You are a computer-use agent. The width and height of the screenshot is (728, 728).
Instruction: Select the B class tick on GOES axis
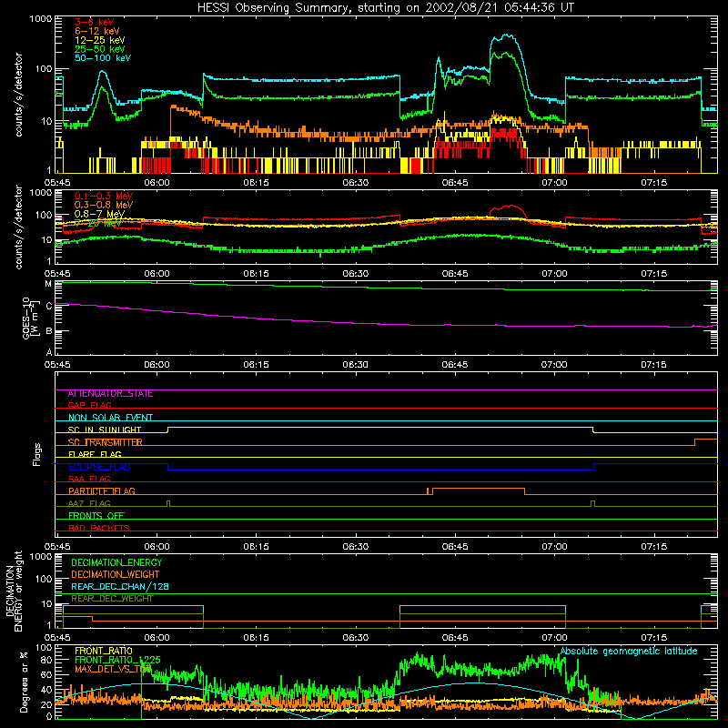pyautogui.click(x=49, y=331)
